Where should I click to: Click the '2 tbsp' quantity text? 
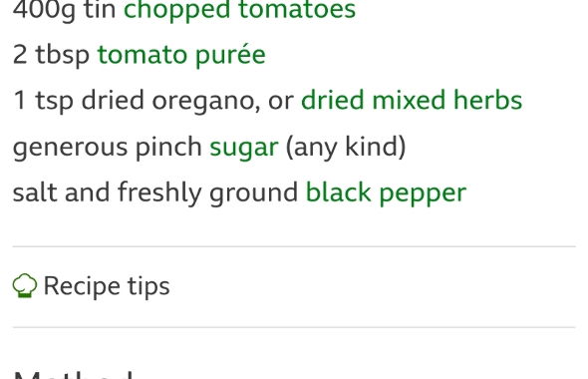[x=51, y=55]
